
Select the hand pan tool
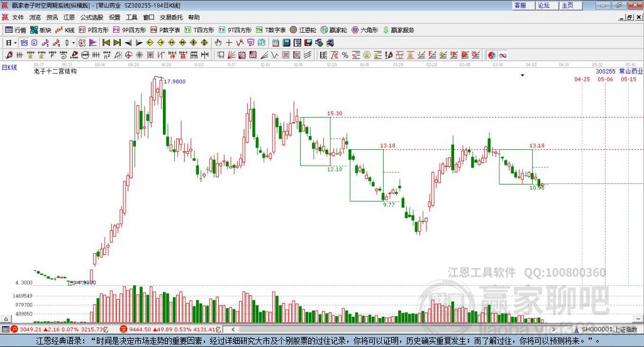(x=218, y=43)
